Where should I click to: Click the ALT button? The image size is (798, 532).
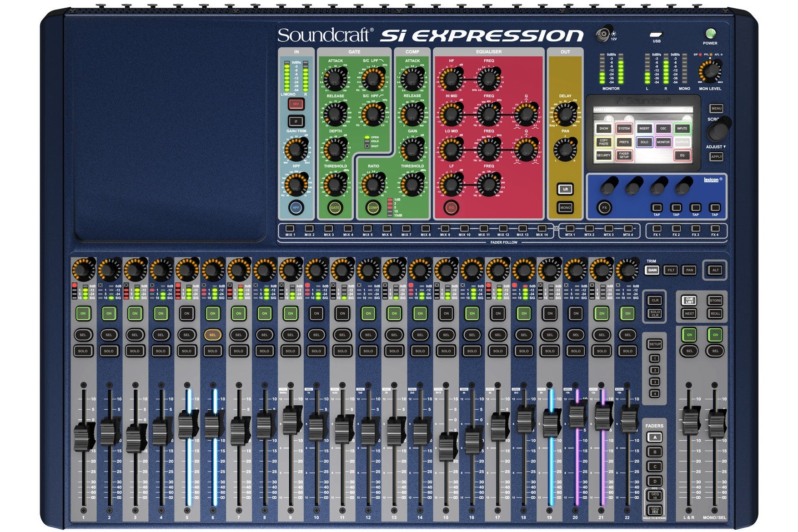coord(715,270)
